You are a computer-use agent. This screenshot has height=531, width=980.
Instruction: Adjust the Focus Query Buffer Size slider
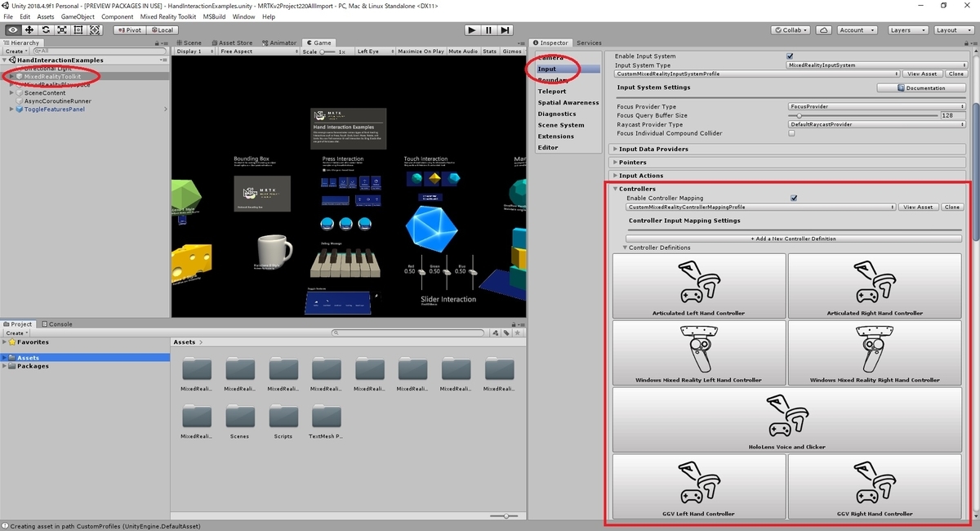pos(865,115)
